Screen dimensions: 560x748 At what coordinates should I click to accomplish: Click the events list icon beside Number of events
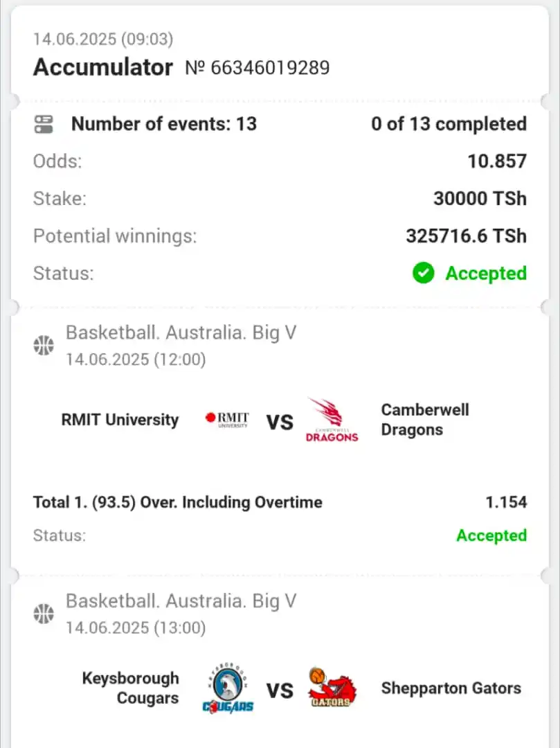(44, 124)
